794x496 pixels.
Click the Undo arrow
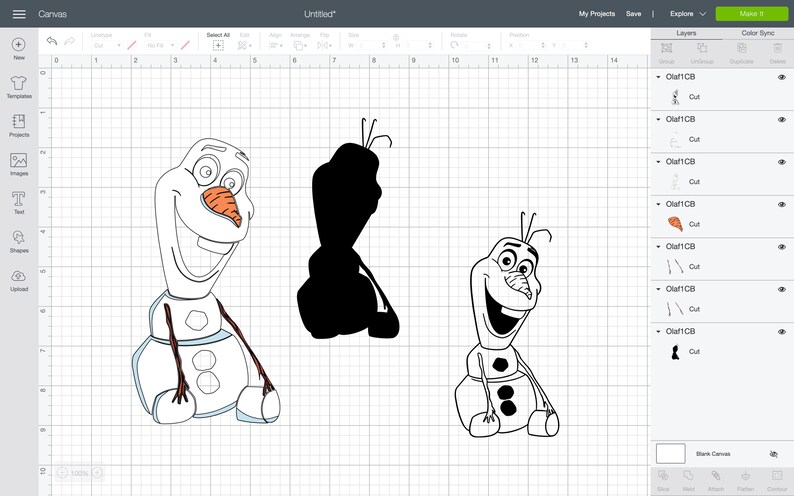pos(52,41)
